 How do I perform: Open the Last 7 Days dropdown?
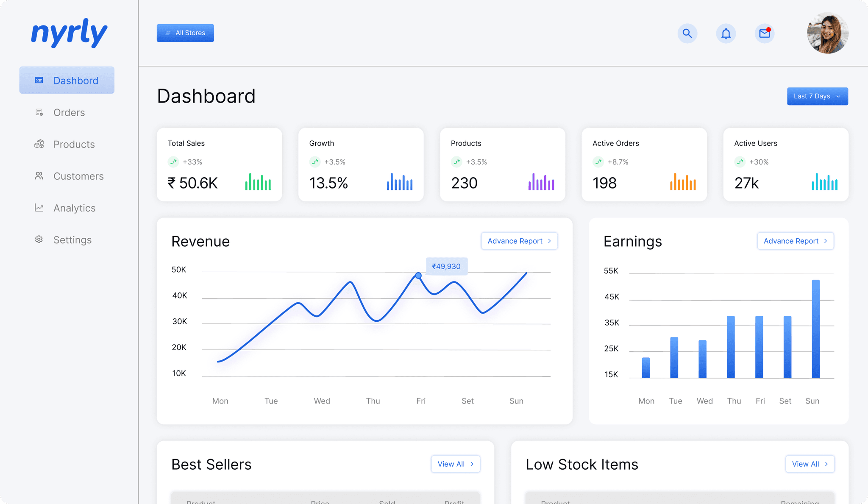pyautogui.click(x=817, y=96)
